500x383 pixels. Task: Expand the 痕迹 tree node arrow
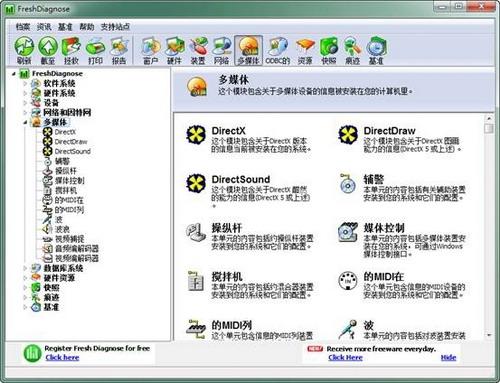tap(25, 297)
